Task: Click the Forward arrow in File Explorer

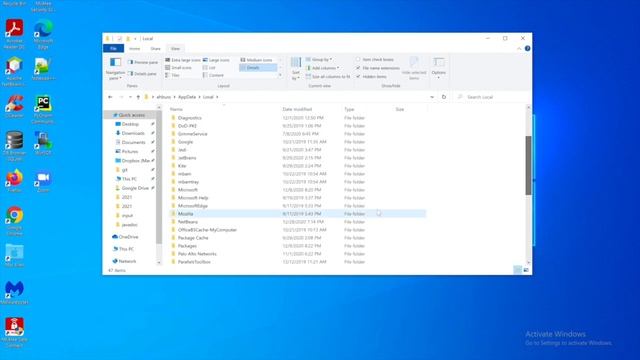Action: click(x=121, y=97)
